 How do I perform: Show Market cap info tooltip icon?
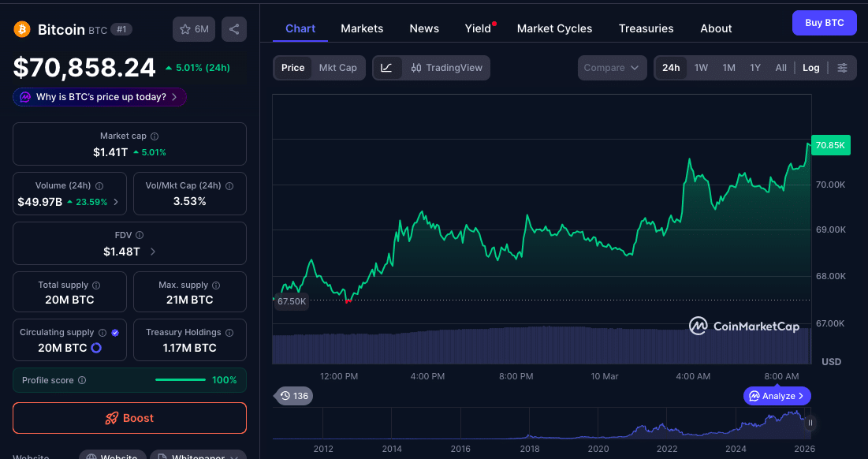click(x=155, y=136)
